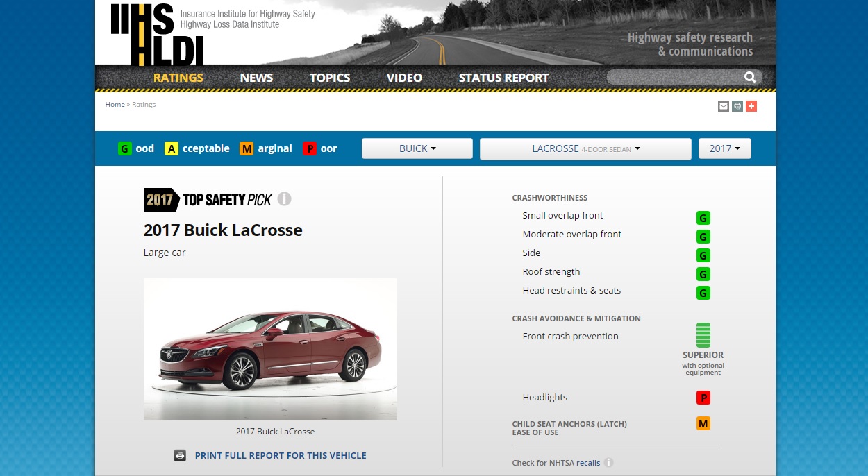Click the orange M legend badge
Viewport: 868px width, 476px height.
click(x=247, y=148)
